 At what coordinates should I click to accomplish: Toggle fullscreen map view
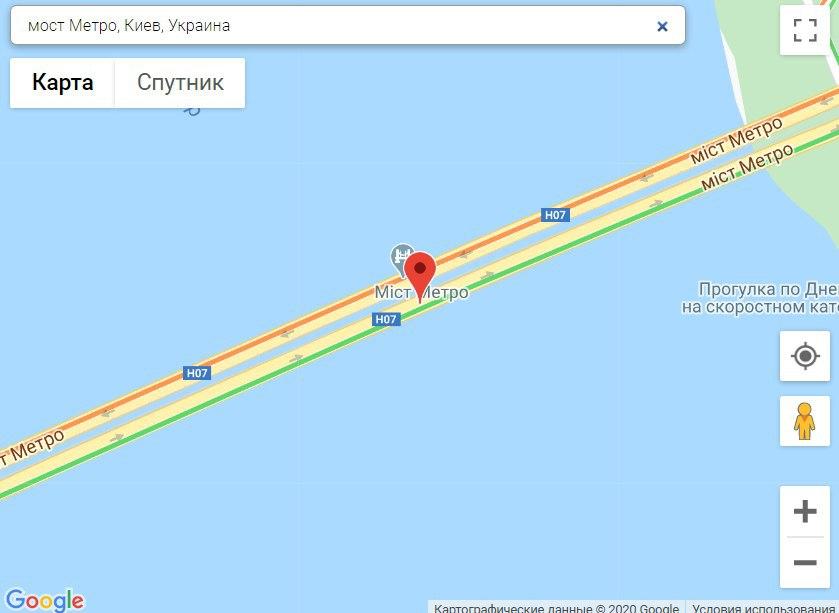pos(805,30)
